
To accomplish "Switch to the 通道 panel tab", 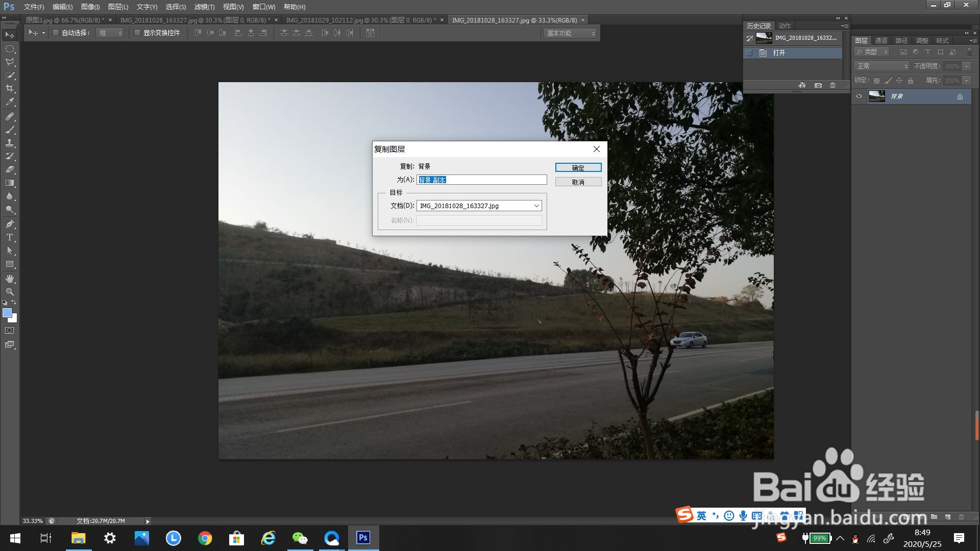I will tap(881, 40).
